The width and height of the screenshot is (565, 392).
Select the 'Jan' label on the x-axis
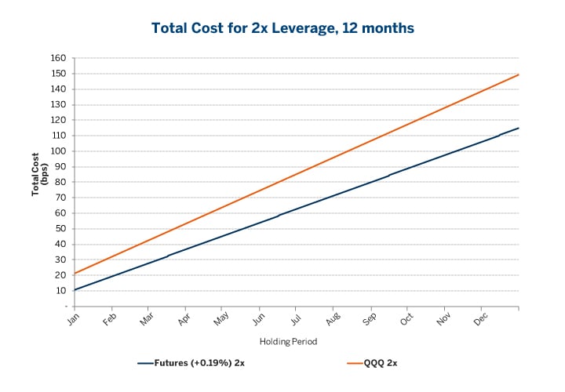point(73,319)
